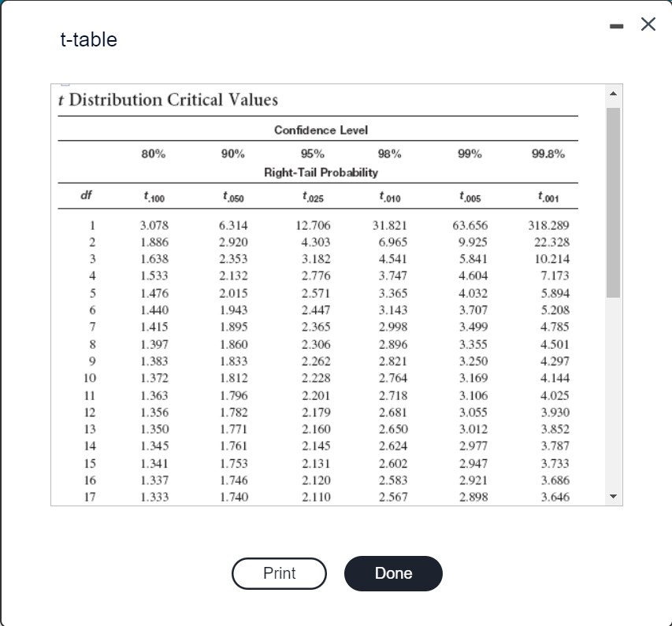Select the value 2.776 in row 4

click(x=316, y=276)
